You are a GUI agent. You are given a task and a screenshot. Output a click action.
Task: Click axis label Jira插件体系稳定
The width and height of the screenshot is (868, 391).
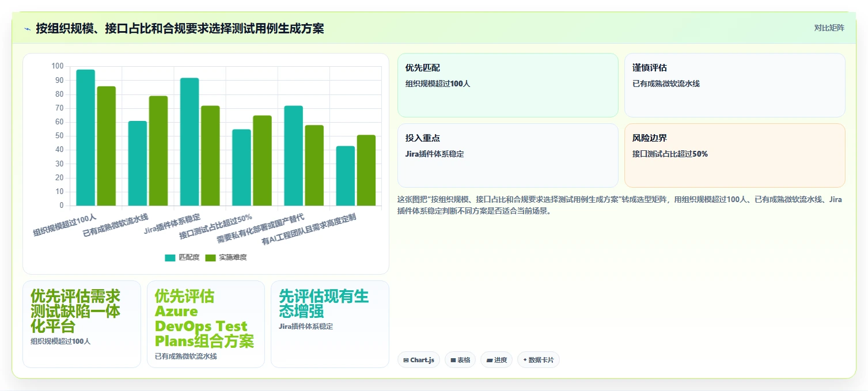[172, 224]
